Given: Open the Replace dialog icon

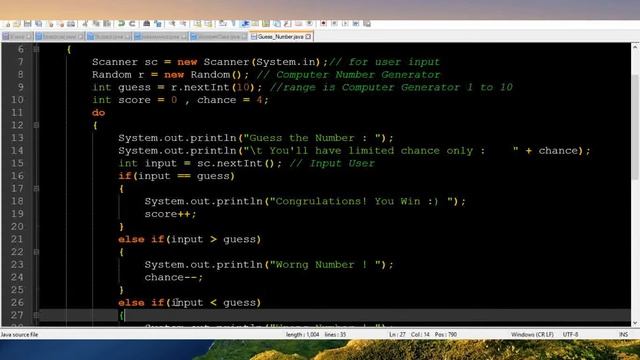Looking at the screenshot, I should point(158,24).
